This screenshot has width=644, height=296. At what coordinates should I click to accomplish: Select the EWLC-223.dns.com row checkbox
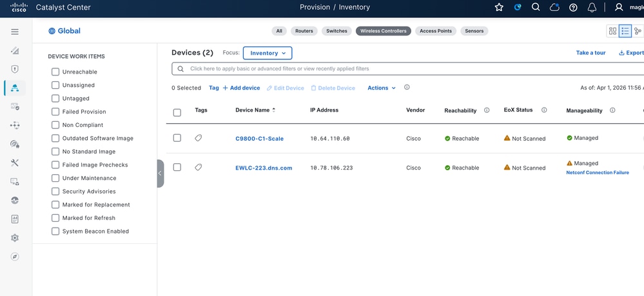pyautogui.click(x=177, y=167)
